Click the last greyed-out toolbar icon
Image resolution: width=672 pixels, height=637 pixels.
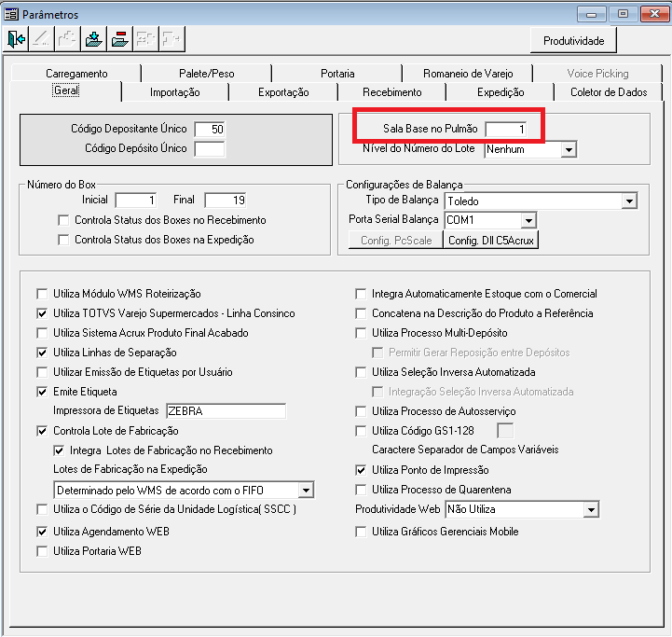pyautogui.click(x=171, y=39)
